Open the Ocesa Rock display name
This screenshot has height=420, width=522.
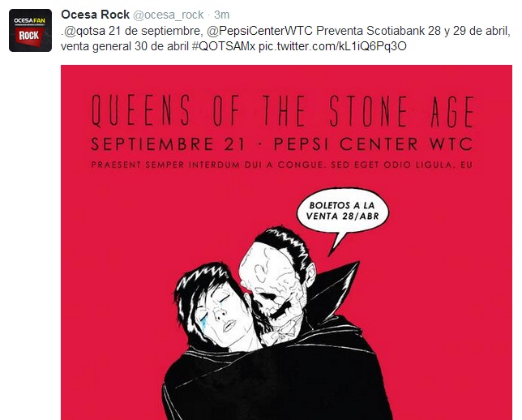95,15
